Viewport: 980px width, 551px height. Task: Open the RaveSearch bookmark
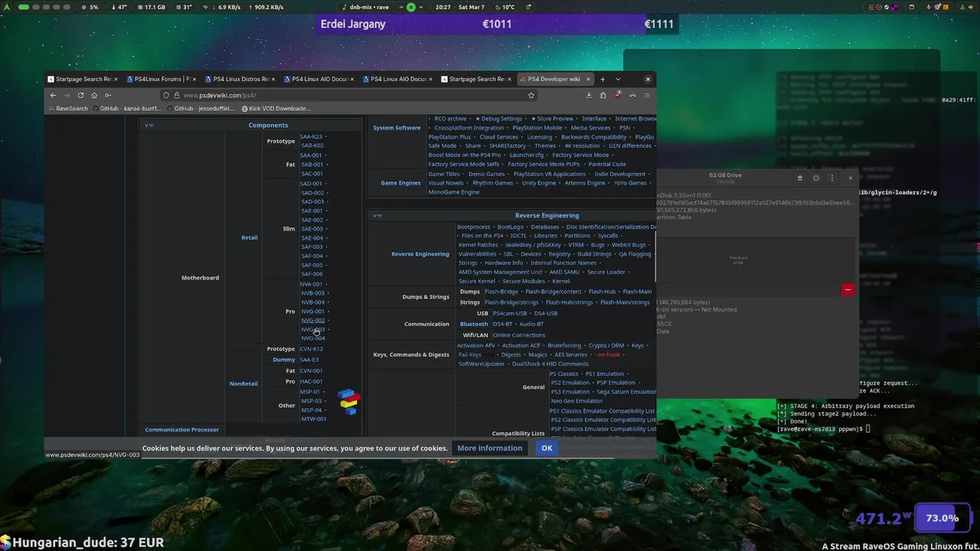point(67,109)
